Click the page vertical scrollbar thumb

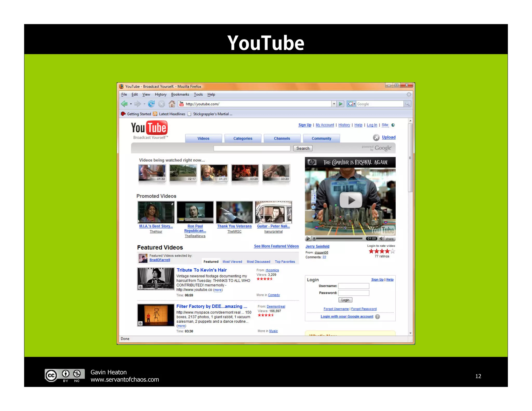click(x=410, y=158)
